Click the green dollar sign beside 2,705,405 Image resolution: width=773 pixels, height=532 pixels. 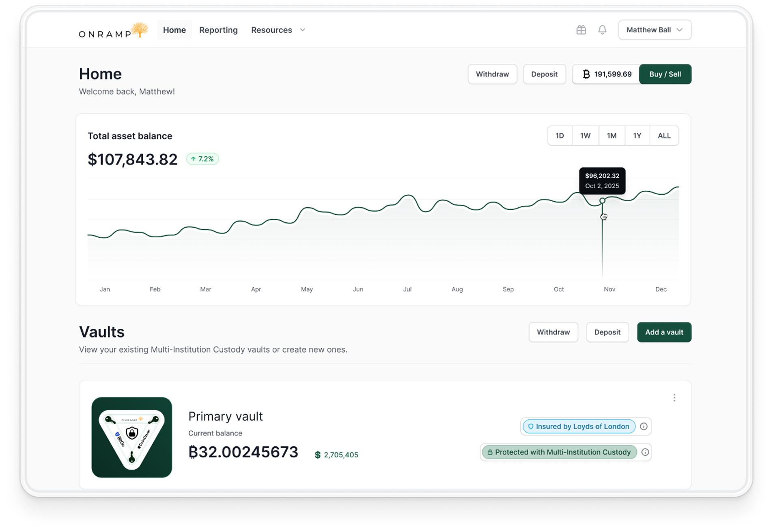(x=318, y=455)
